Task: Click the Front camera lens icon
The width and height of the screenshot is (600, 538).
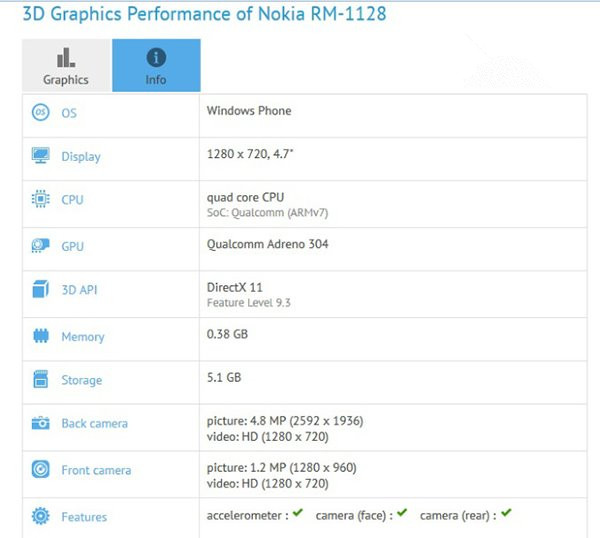Action: point(40,470)
